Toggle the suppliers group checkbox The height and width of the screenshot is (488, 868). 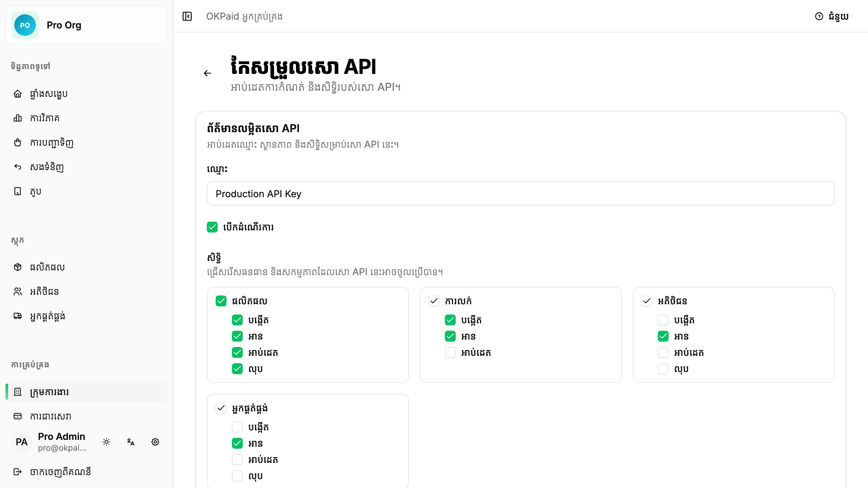click(221, 408)
